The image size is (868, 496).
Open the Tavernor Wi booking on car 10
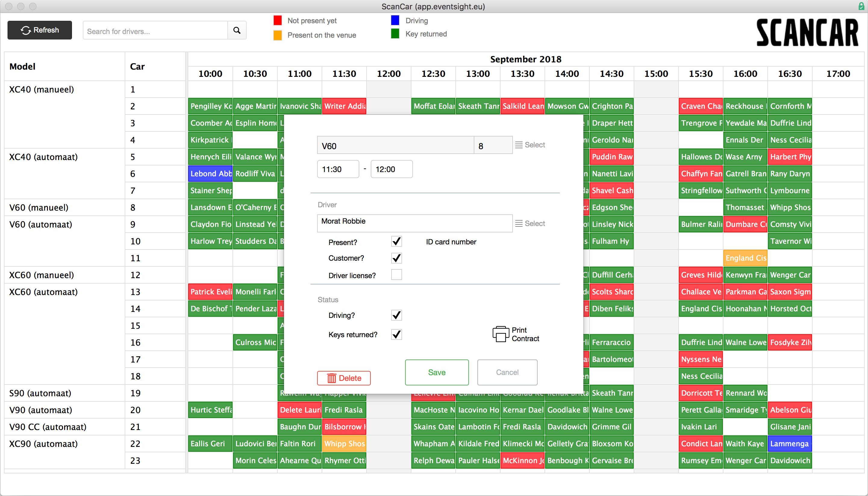click(x=790, y=241)
